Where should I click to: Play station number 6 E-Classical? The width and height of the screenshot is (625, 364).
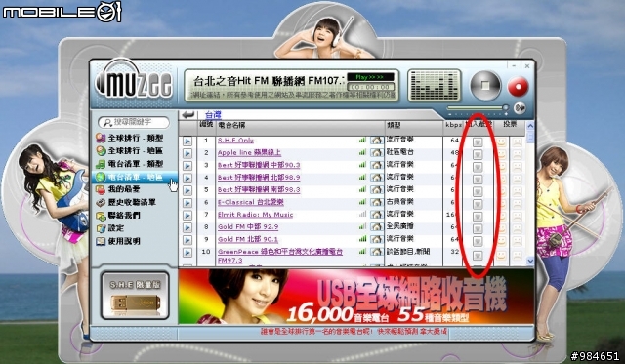[x=187, y=203]
